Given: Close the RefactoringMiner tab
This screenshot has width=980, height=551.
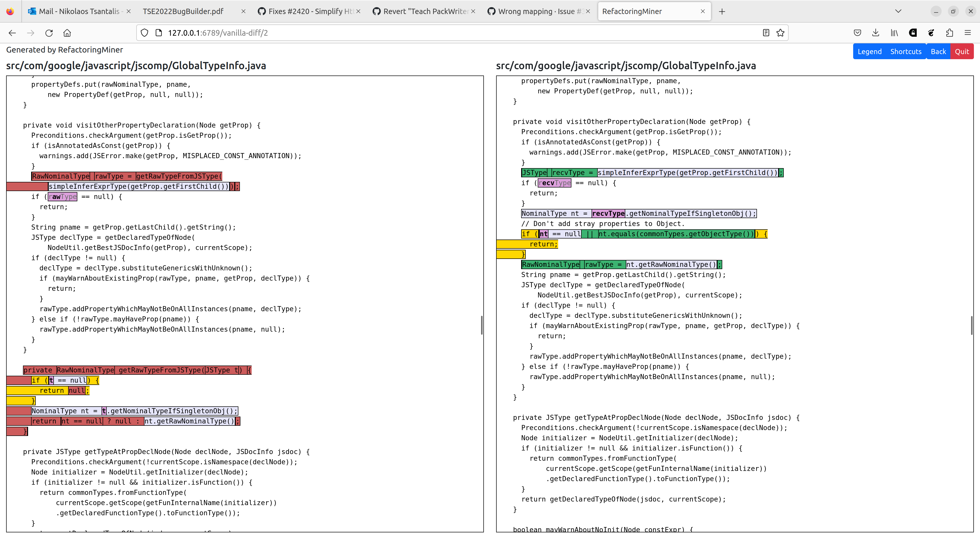Looking at the screenshot, I should click(x=703, y=11).
